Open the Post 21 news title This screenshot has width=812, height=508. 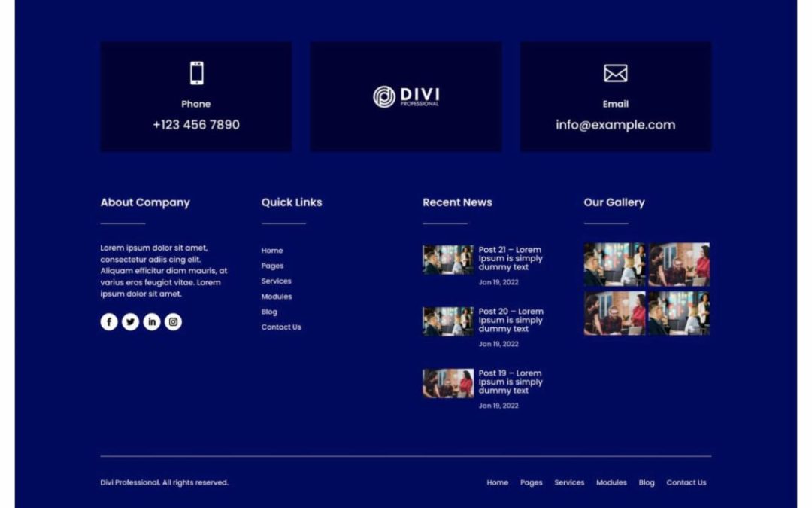(511, 258)
